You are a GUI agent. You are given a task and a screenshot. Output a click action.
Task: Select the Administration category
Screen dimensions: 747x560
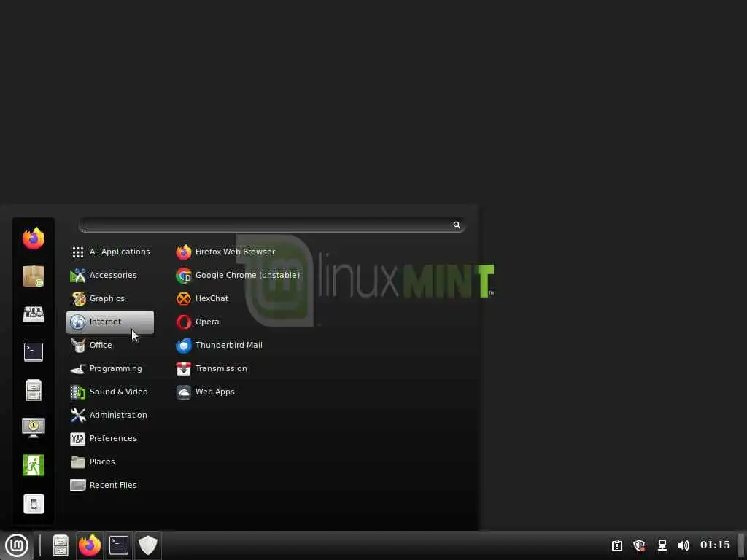click(110, 415)
